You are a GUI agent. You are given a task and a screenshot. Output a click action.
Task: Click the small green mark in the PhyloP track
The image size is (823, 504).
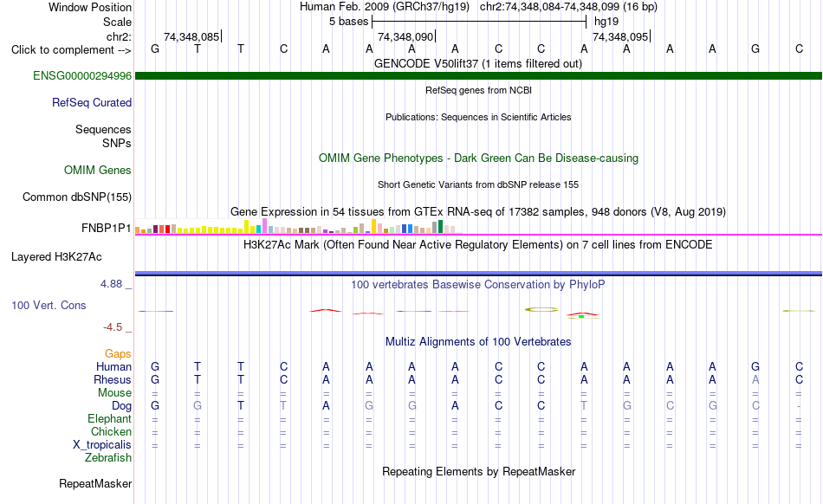coord(581,316)
